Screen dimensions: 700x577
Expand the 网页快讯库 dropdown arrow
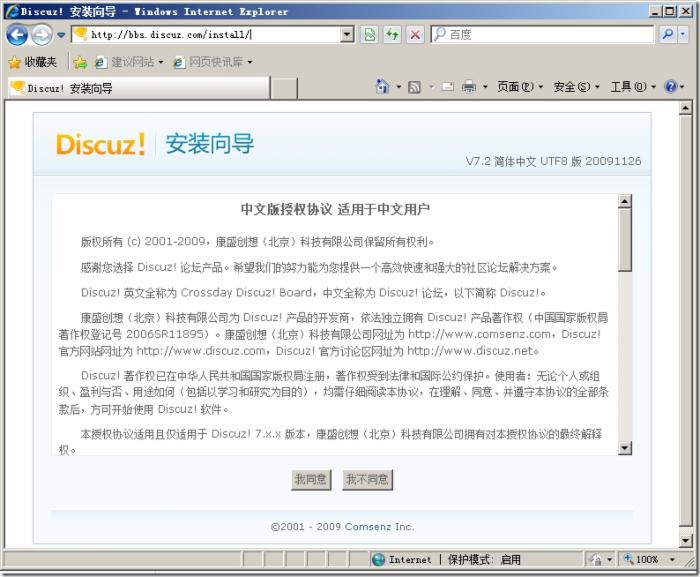pos(250,62)
